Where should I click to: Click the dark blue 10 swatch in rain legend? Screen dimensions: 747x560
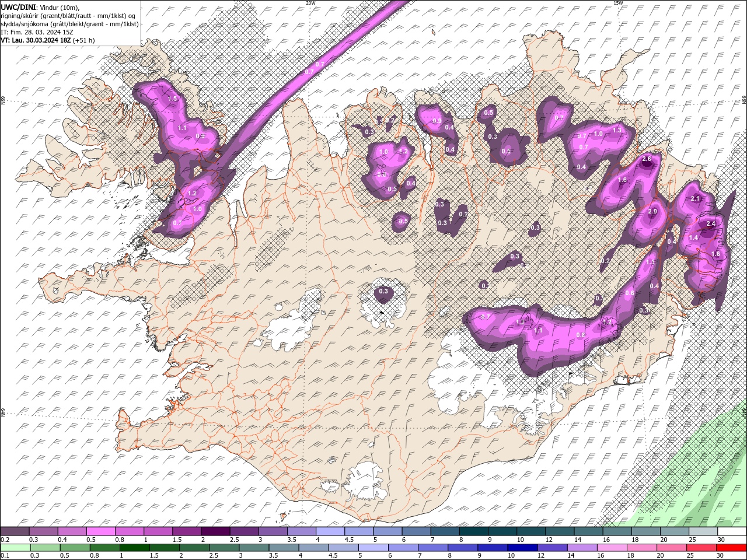[x=522, y=548]
